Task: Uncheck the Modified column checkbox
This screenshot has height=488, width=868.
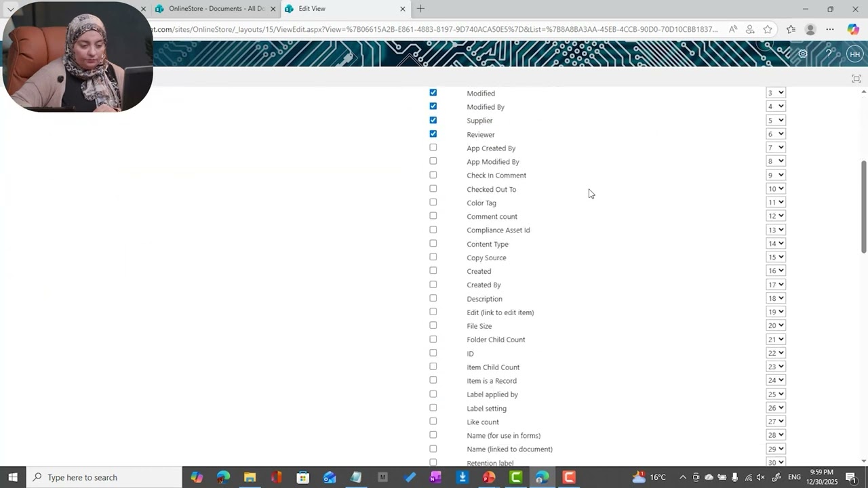Action: 433,93
